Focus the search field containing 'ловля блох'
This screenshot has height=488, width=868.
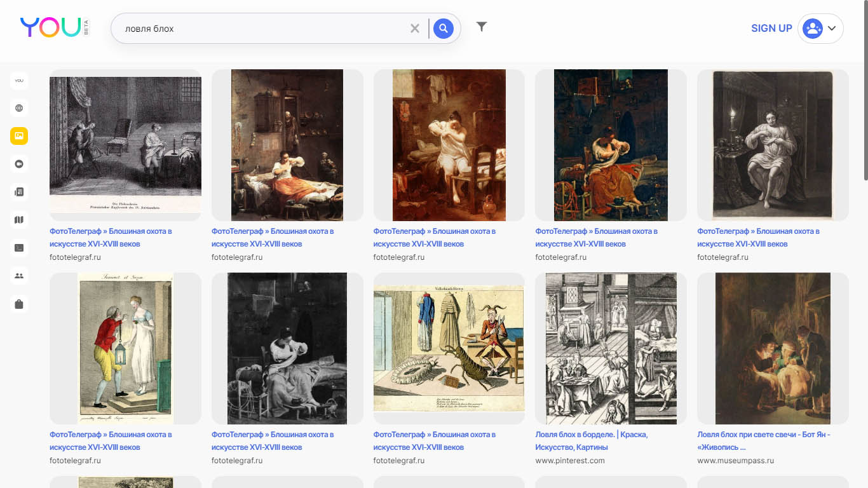(x=261, y=29)
